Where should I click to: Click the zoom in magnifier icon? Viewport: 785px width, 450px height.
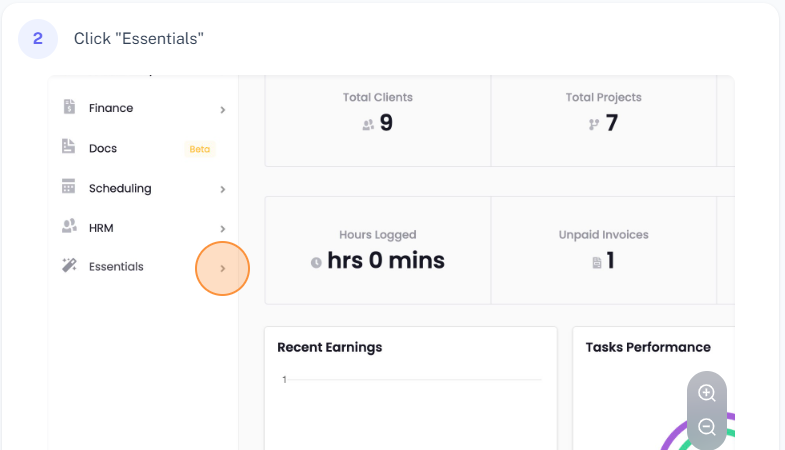click(707, 393)
